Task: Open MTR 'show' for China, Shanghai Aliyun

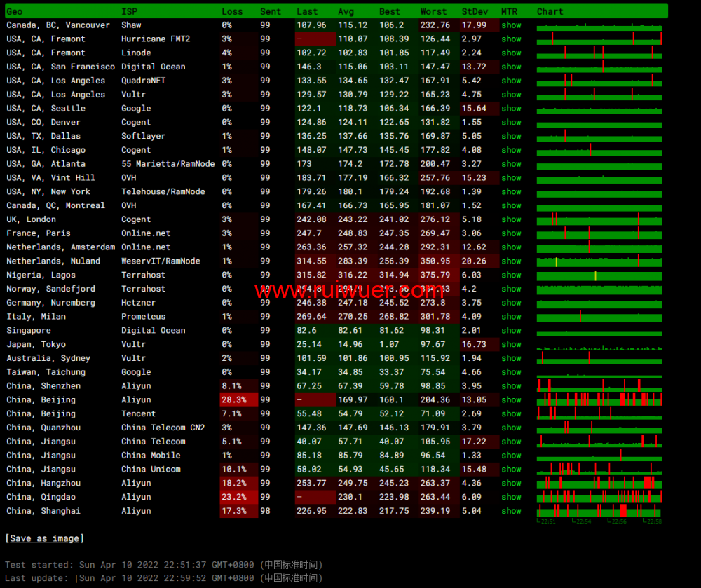Action: (511, 511)
